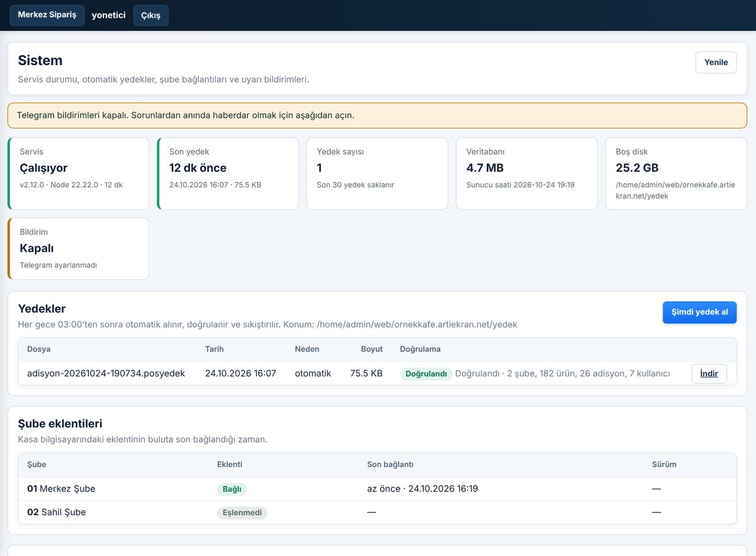Click the Bağlı status badge

click(232, 489)
